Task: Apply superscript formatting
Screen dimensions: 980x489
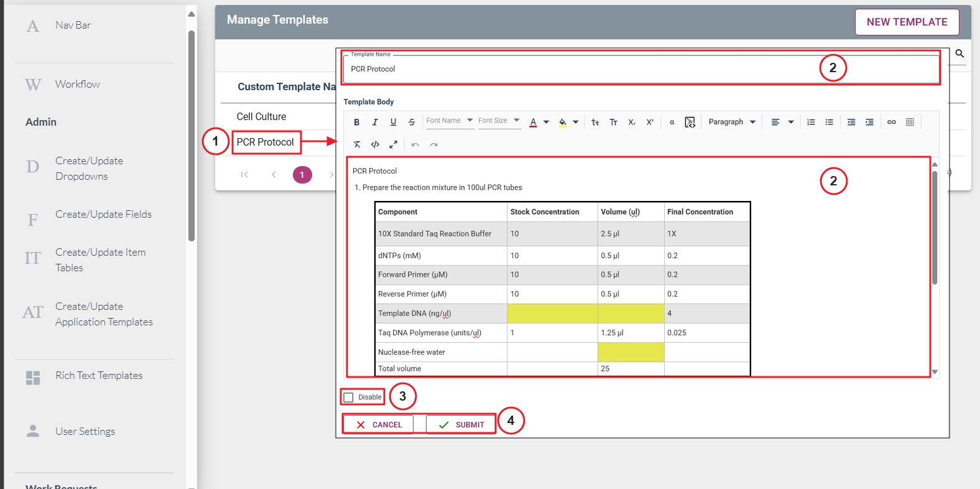Action: click(x=650, y=123)
